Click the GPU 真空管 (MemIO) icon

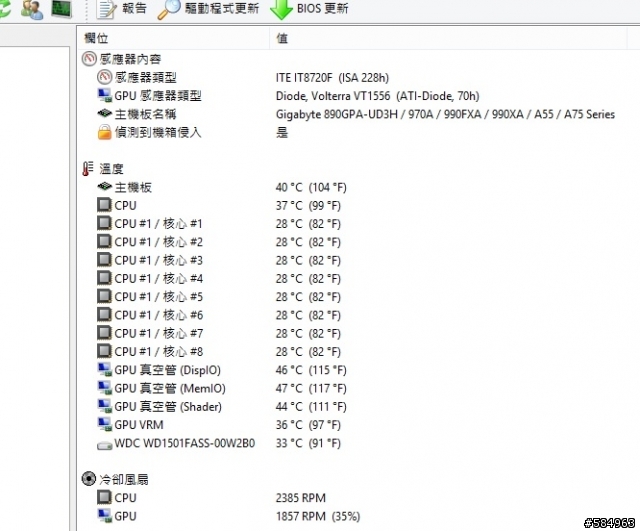click(x=104, y=388)
